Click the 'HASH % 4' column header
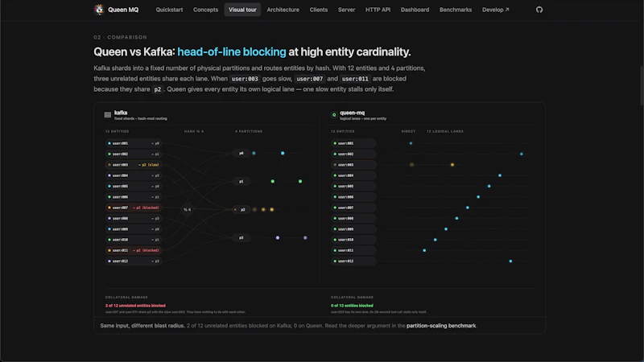This screenshot has width=644, height=362. coord(194,131)
